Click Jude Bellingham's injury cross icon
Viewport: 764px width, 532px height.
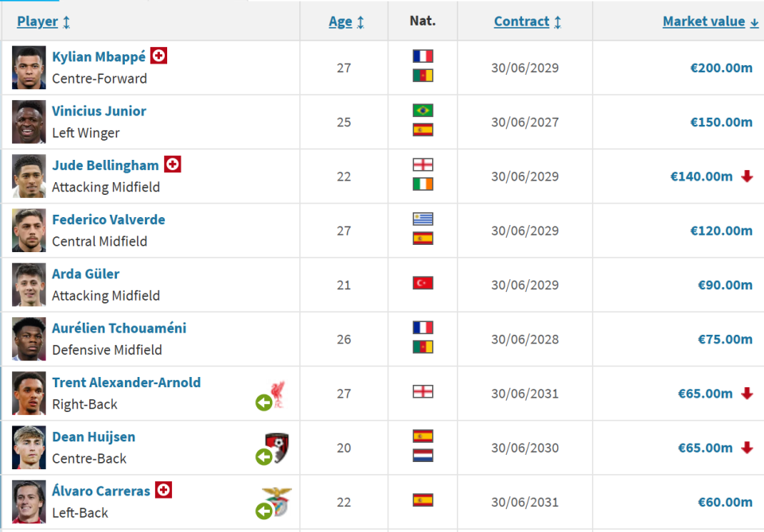pos(172,165)
